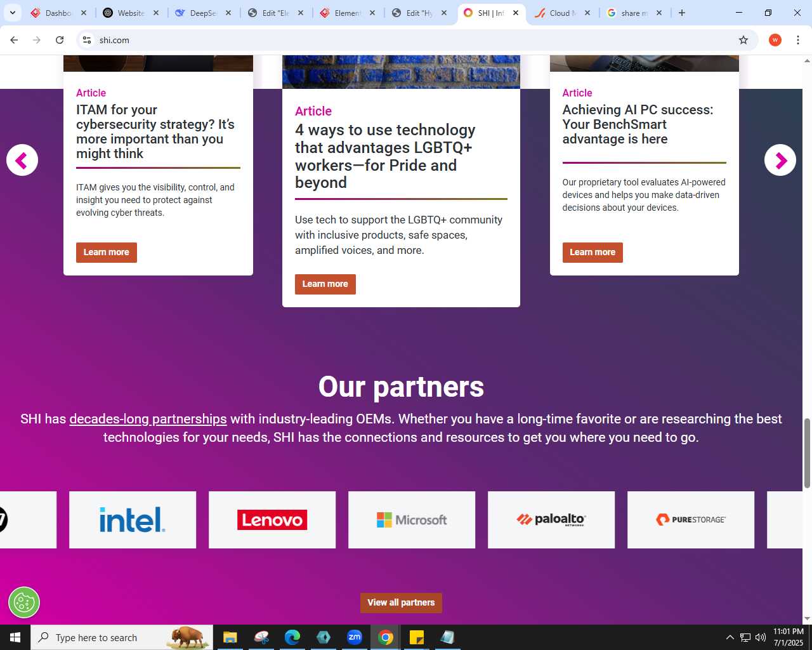
Task: Click the previous carousel arrow button
Action: [x=22, y=160]
